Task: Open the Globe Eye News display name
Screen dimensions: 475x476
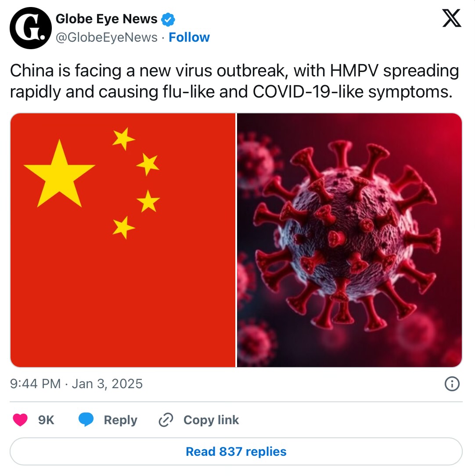Action: coord(107,19)
